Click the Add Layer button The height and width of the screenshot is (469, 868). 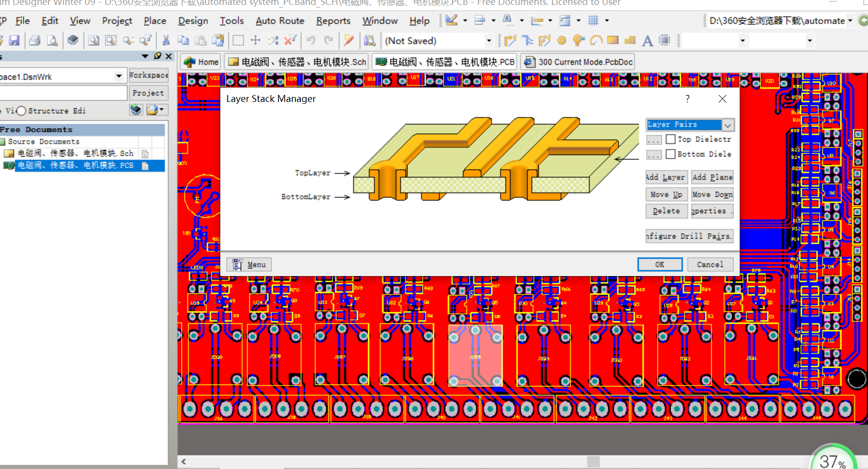[x=667, y=177]
